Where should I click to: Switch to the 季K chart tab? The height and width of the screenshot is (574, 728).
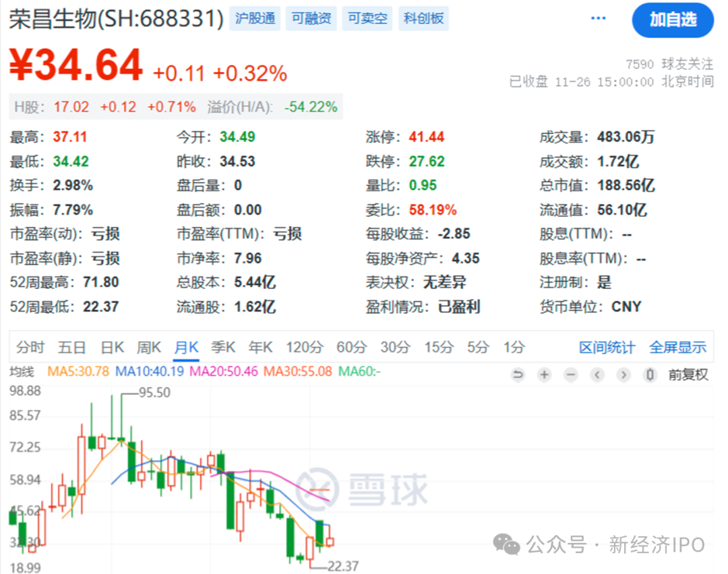click(223, 347)
